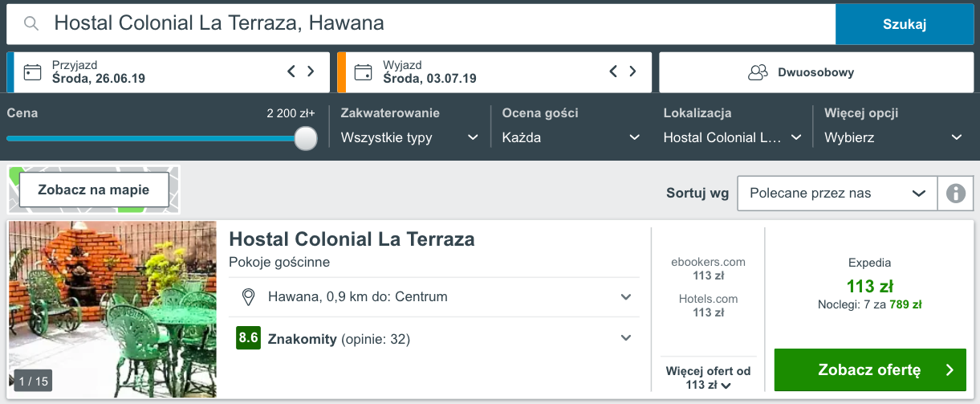Open the Sortuj wg sorting combo box

tap(836, 194)
